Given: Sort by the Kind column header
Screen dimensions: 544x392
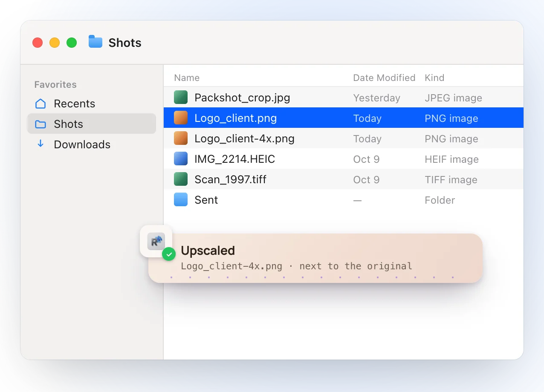Looking at the screenshot, I should 434,78.
